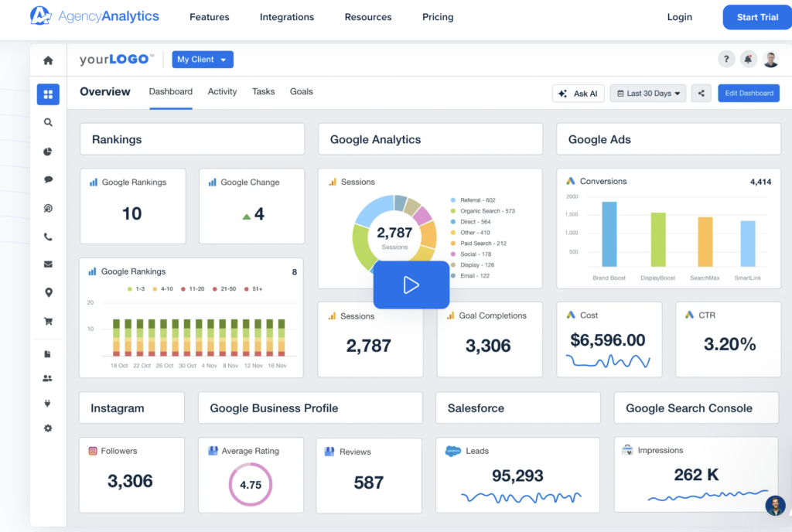
Task: Click the DisplayBoost green bar in Conversions chart
Action: (x=658, y=240)
